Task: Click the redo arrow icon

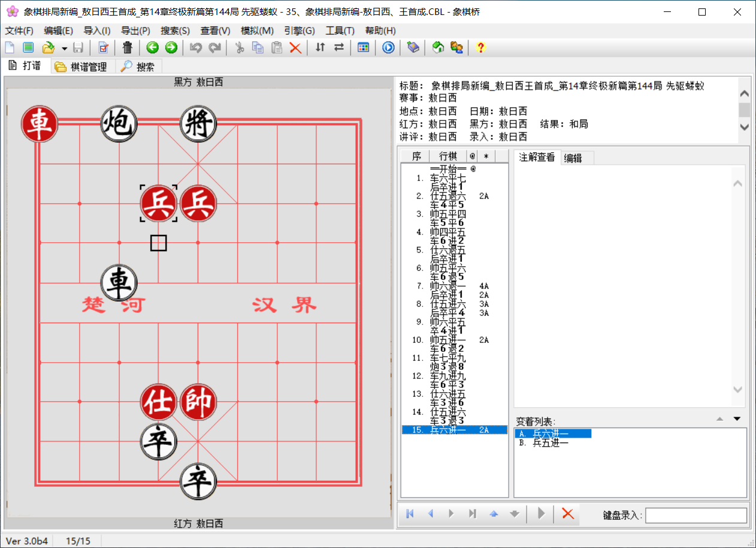Action: pos(215,48)
